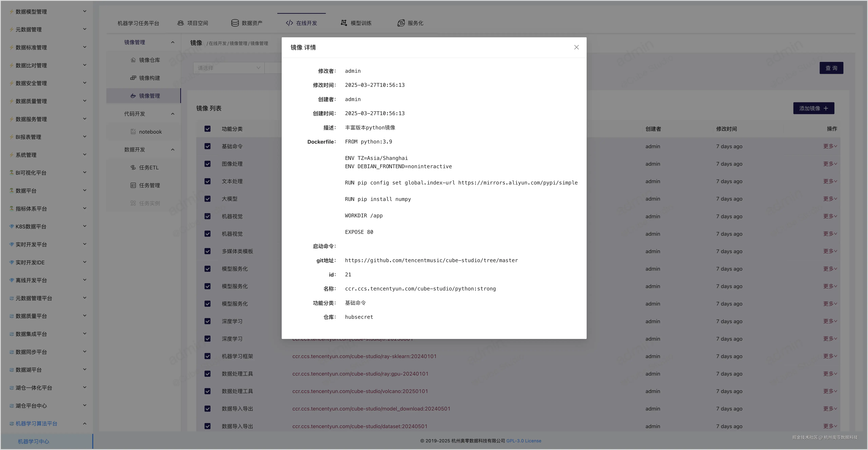Click the 镜像构建 sidebar icon
The image size is (868, 450).
pos(133,78)
